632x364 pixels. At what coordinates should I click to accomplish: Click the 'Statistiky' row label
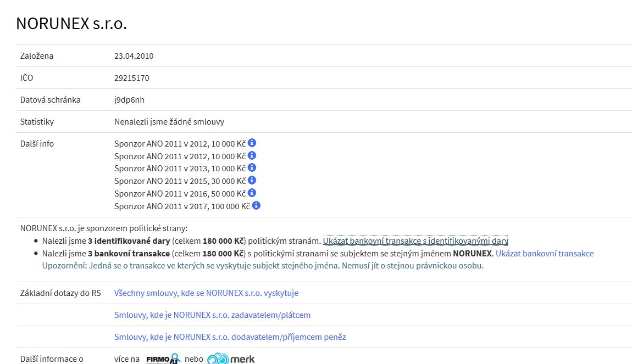[x=37, y=121]
